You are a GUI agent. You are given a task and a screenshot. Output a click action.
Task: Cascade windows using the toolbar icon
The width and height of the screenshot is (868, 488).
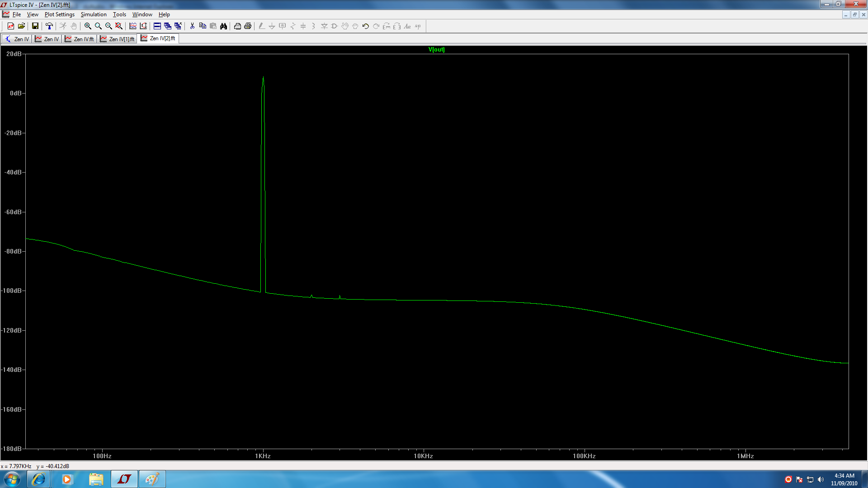click(168, 26)
